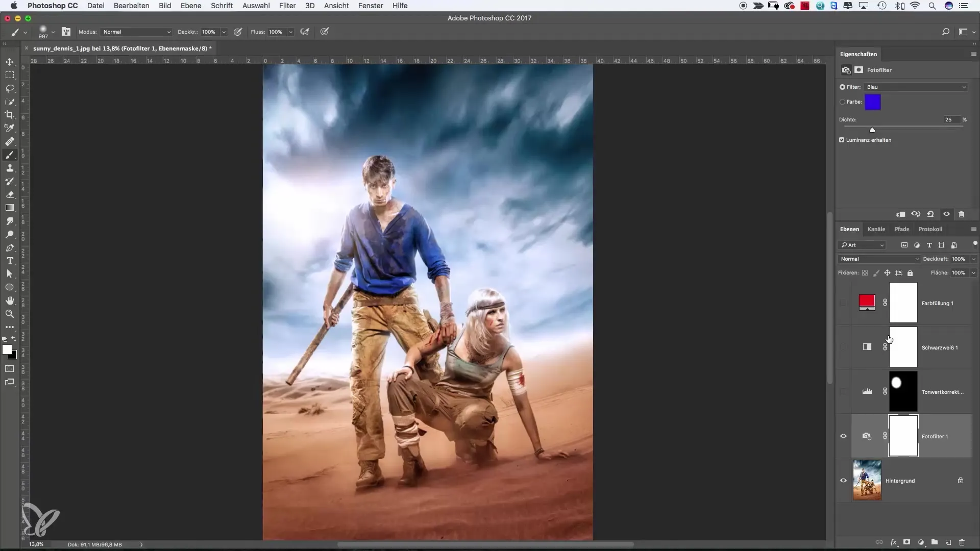Click the Dichte slider handle

tap(872, 130)
